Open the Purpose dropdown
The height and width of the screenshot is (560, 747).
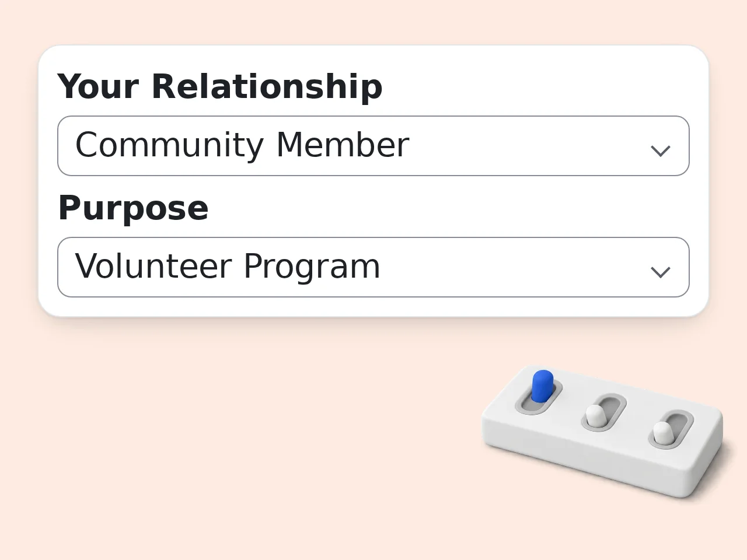tap(373, 267)
